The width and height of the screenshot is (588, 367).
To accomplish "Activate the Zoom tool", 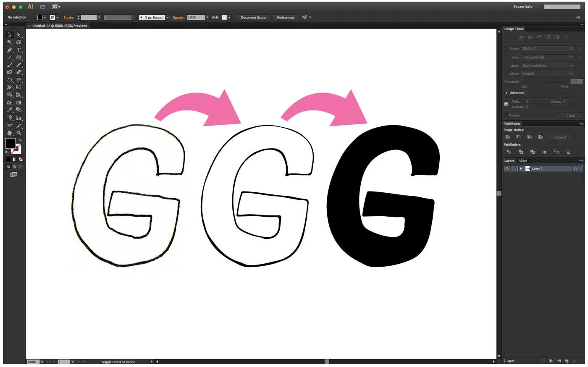I will click(19, 133).
